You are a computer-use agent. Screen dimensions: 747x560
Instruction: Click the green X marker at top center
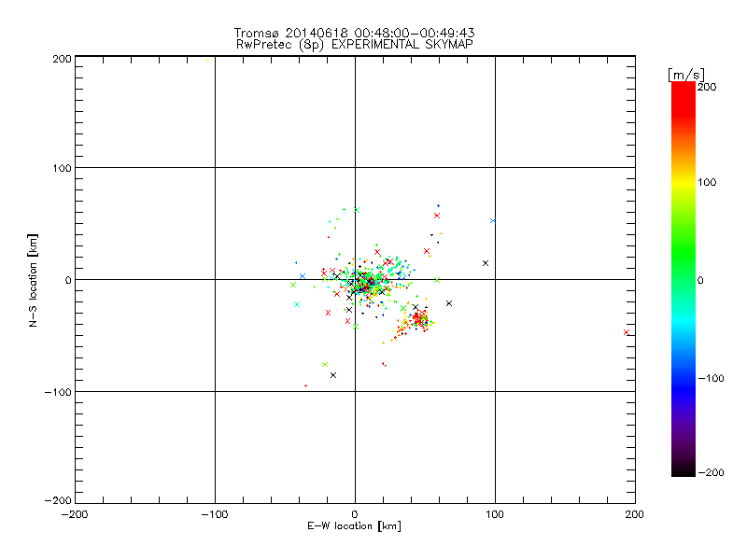pyautogui.click(x=357, y=210)
